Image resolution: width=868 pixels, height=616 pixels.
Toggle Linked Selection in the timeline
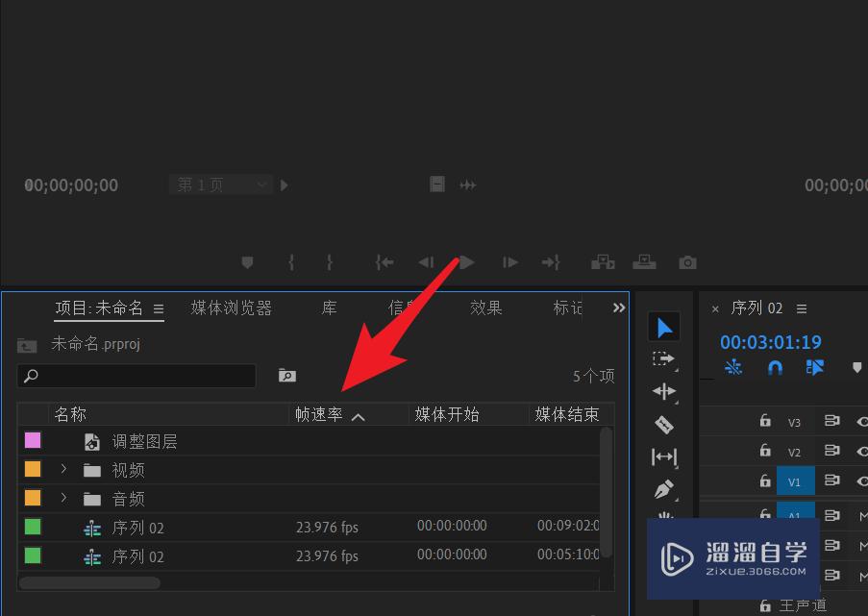(x=815, y=367)
